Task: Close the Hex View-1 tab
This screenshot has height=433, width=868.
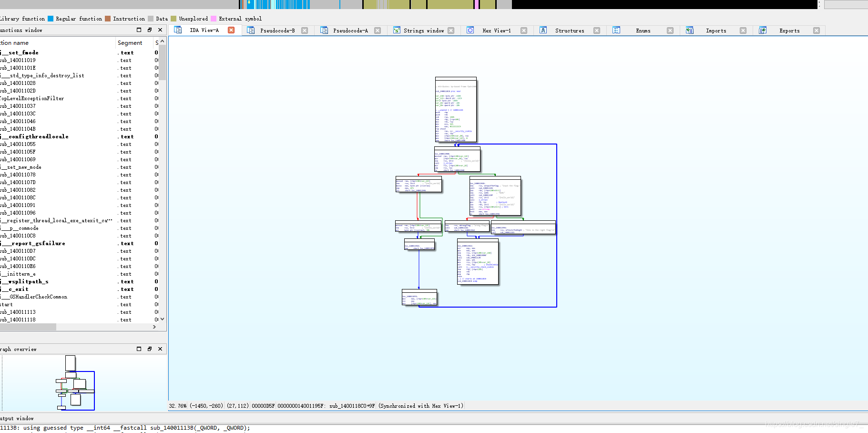Action: click(x=524, y=31)
